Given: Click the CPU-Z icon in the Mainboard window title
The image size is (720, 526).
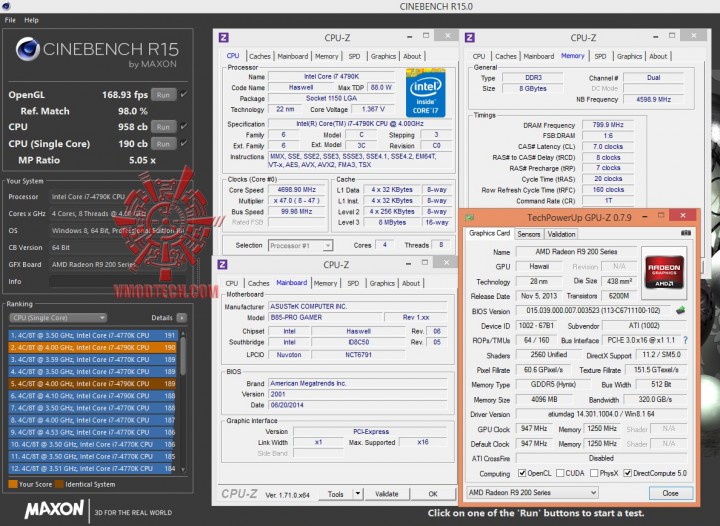Looking at the screenshot, I should pyautogui.click(x=222, y=264).
